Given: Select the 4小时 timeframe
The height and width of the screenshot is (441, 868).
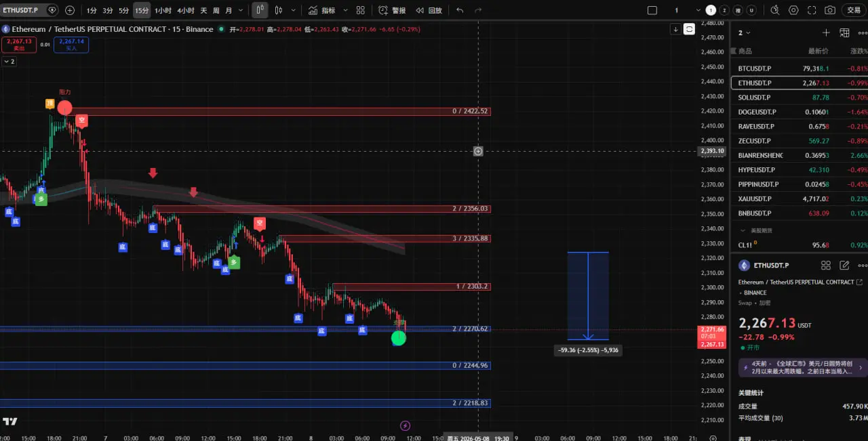Looking at the screenshot, I should pyautogui.click(x=186, y=10).
